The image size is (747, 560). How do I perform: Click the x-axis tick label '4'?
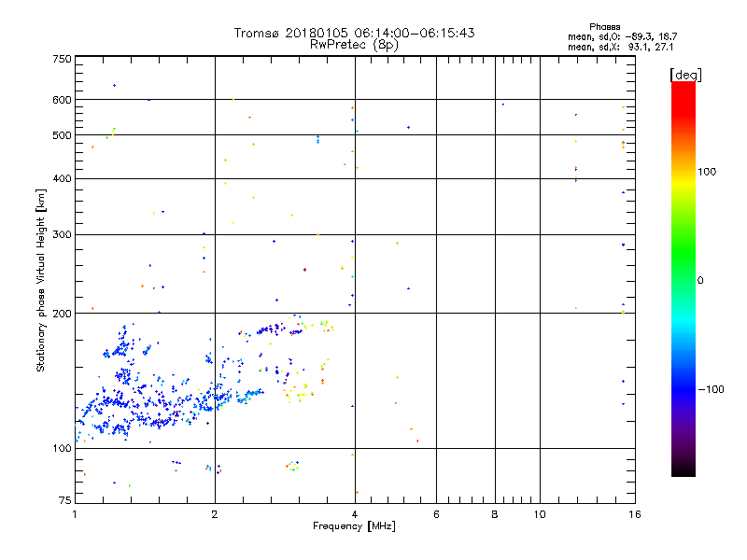[355, 514]
